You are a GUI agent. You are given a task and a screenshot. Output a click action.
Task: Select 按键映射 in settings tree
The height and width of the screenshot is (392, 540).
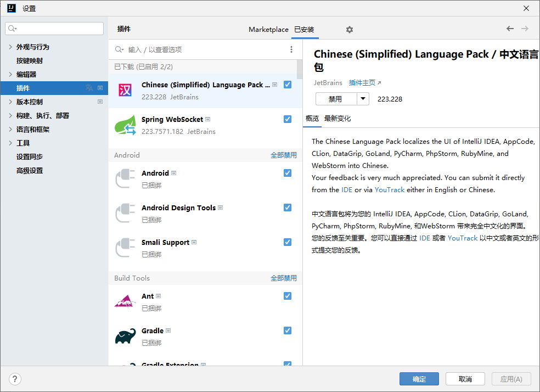[x=30, y=60]
